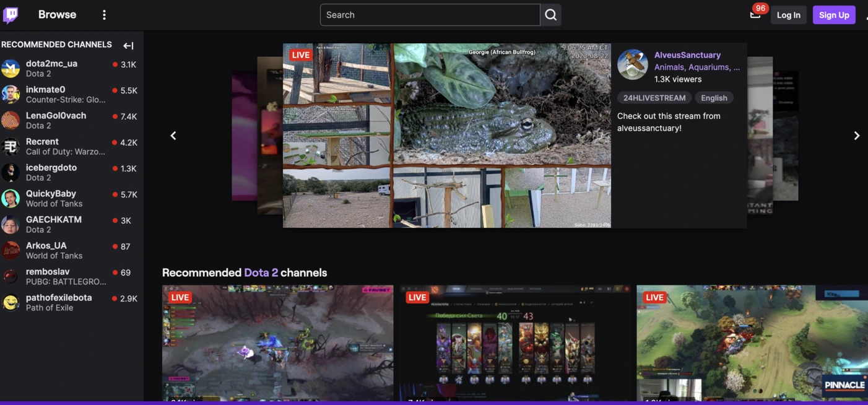Collapse the recommended channels sidebar

128,45
